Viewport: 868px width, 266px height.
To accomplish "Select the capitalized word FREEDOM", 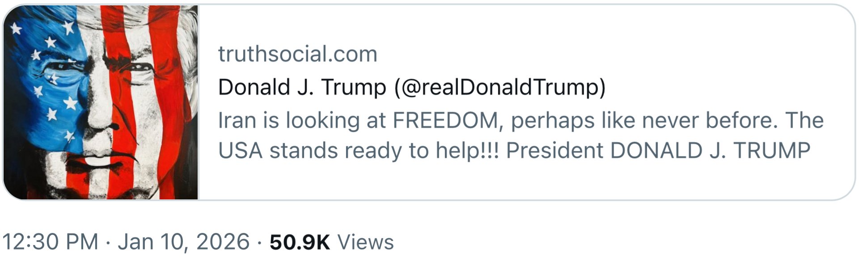I will click(445, 121).
